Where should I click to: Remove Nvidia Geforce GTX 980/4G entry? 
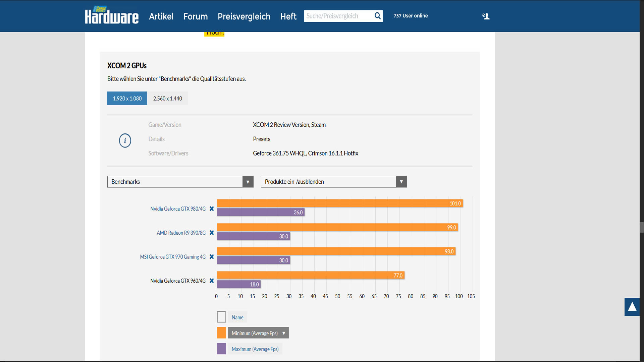(212, 209)
